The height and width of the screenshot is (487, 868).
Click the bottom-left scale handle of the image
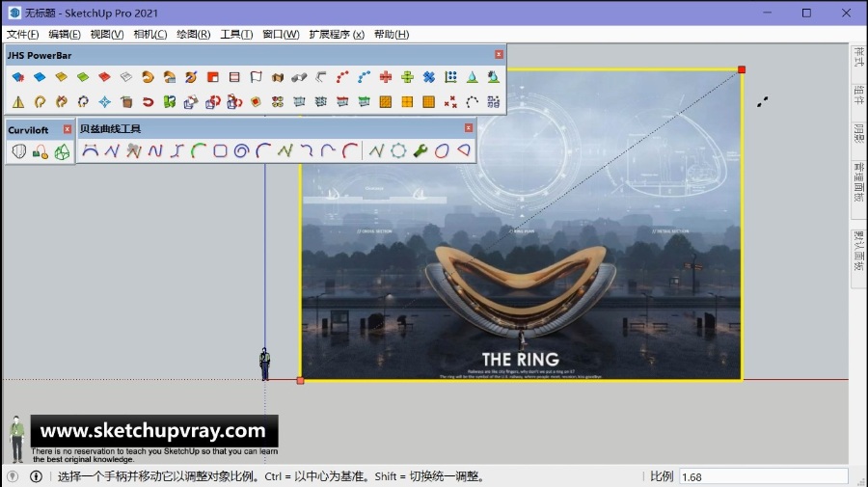click(x=300, y=381)
